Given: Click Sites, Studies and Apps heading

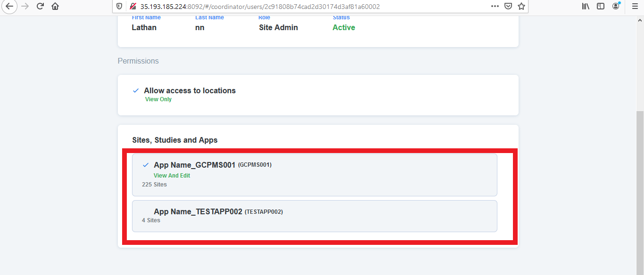Looking at the screenshot, I should click(x=175, y=140).
